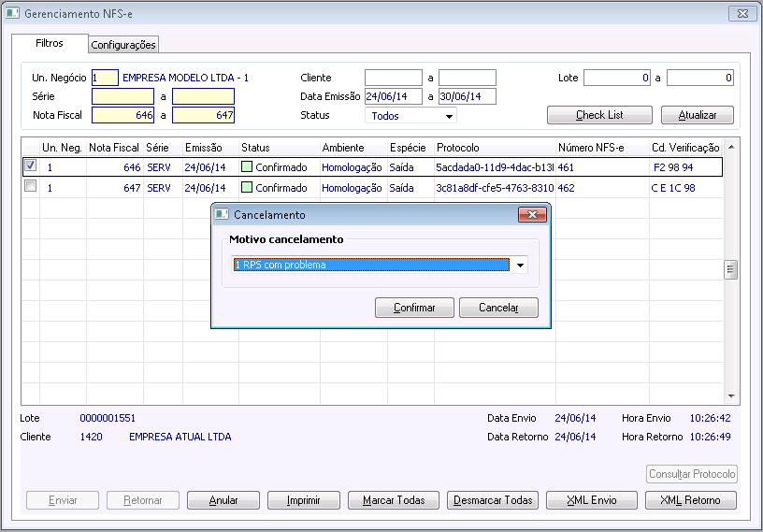Viewport: 763px width, 532px height.
Task: Click the Cancelamento dialog title icon
Action: (x=222, y=215)
